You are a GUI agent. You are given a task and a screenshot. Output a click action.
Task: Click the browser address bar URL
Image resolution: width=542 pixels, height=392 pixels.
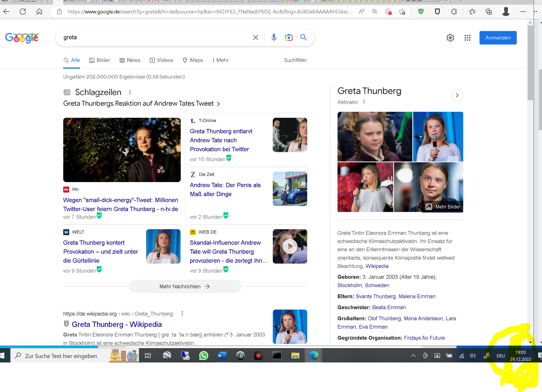210,11
